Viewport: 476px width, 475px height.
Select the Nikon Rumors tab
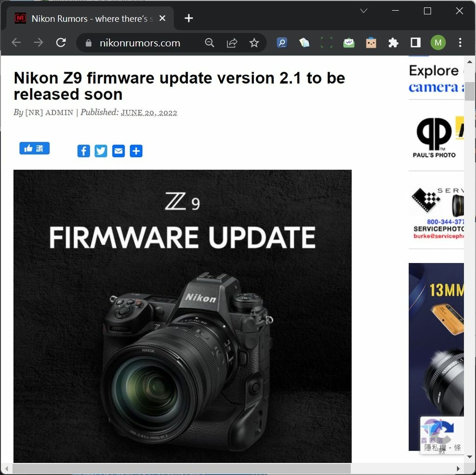click(x=90, y=19)
